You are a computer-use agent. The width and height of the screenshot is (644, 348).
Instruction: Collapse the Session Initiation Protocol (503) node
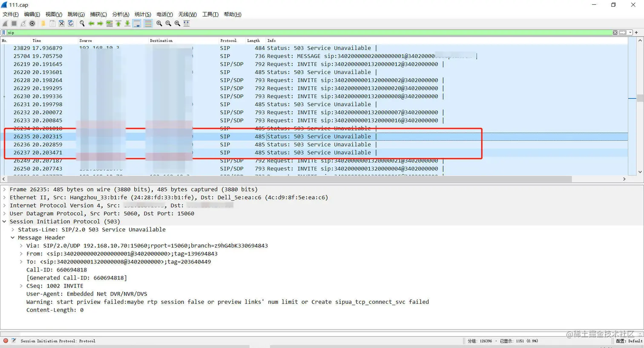point(5,222)
